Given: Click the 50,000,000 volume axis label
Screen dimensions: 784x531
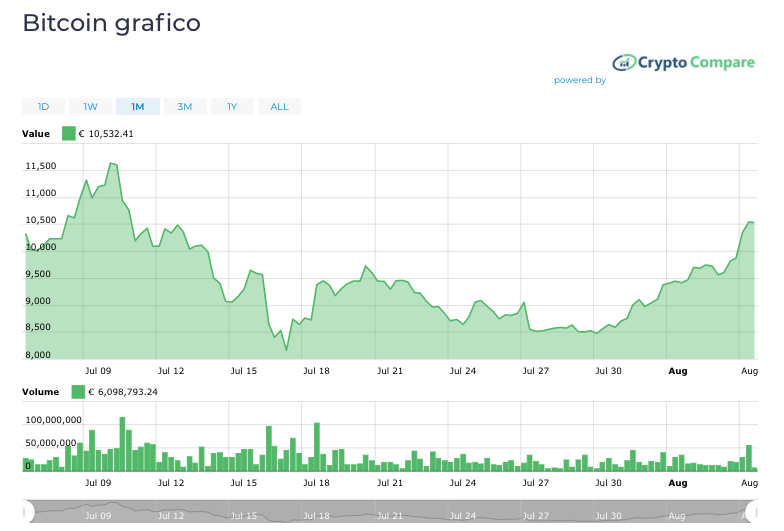Looking at the screenshot, I should pos(50,443).
